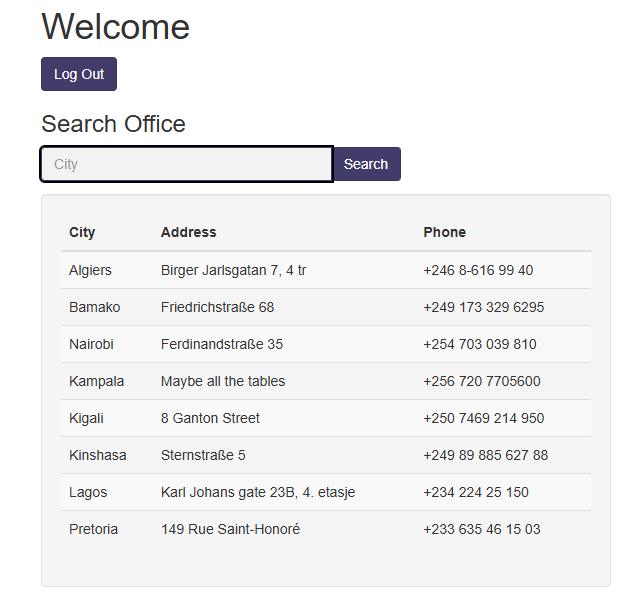The height and width of the screenshot is (607, 644).
Task: Click the Log Out button
Action: coord(79,74)
